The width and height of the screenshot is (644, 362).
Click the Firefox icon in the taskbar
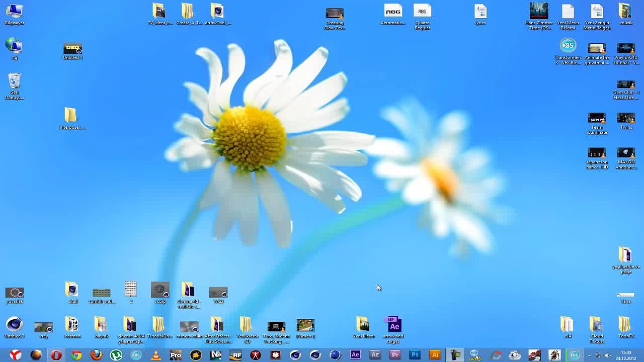click(x=96, y=355)
